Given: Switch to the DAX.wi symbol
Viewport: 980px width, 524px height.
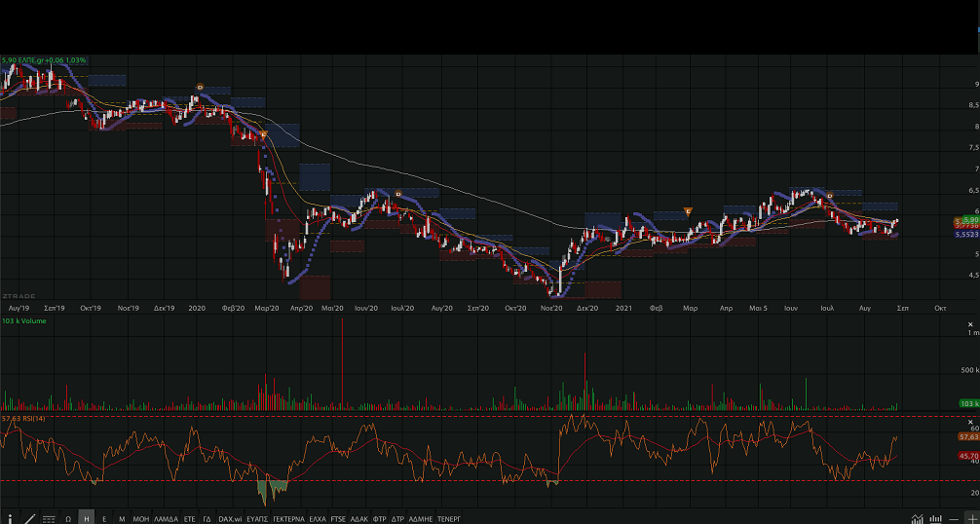Looking at the screenshot, I should (230, 519).
